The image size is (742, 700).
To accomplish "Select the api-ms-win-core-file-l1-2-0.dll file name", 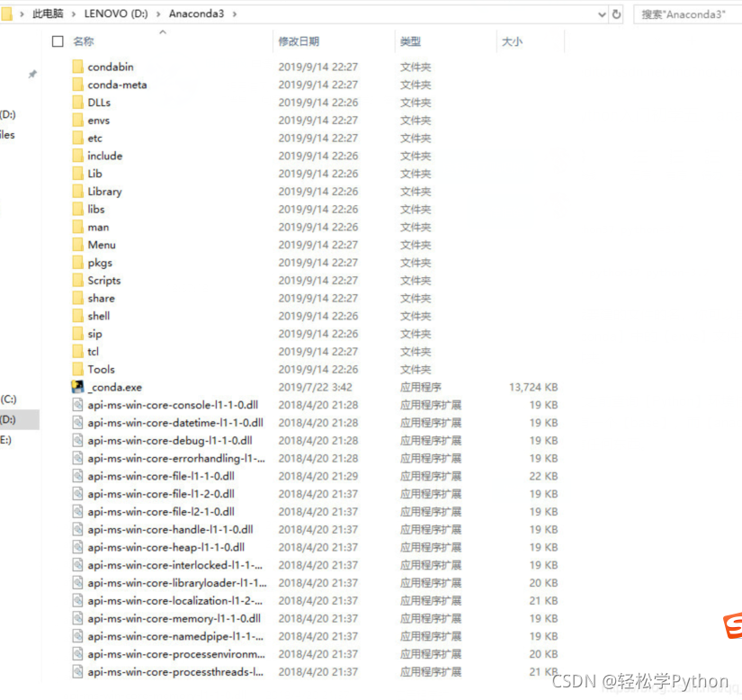I will tap(161, 494).
